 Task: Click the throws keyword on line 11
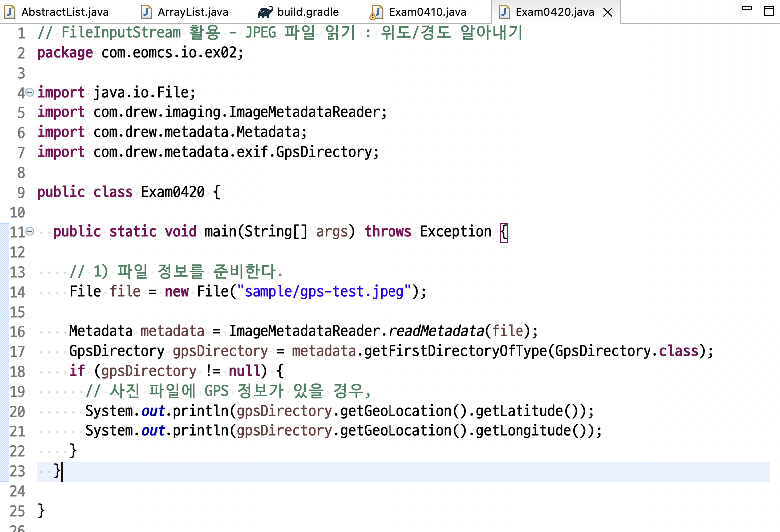[388, 232]
